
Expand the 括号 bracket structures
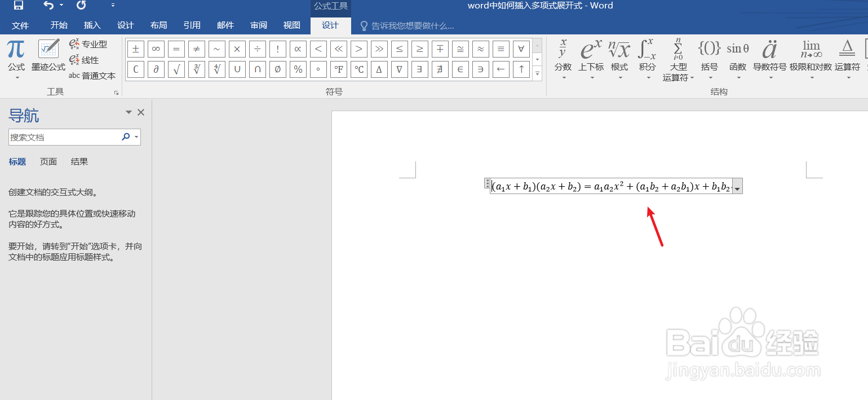(710, 60)
